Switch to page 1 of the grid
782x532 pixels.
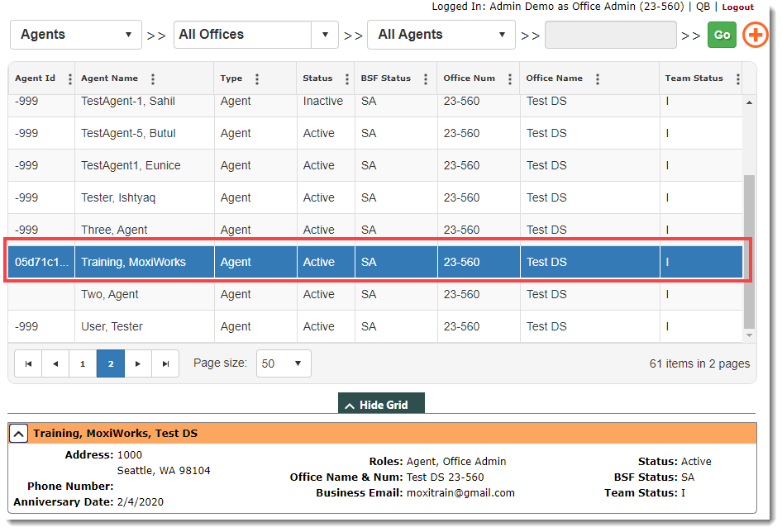[83, 363]
